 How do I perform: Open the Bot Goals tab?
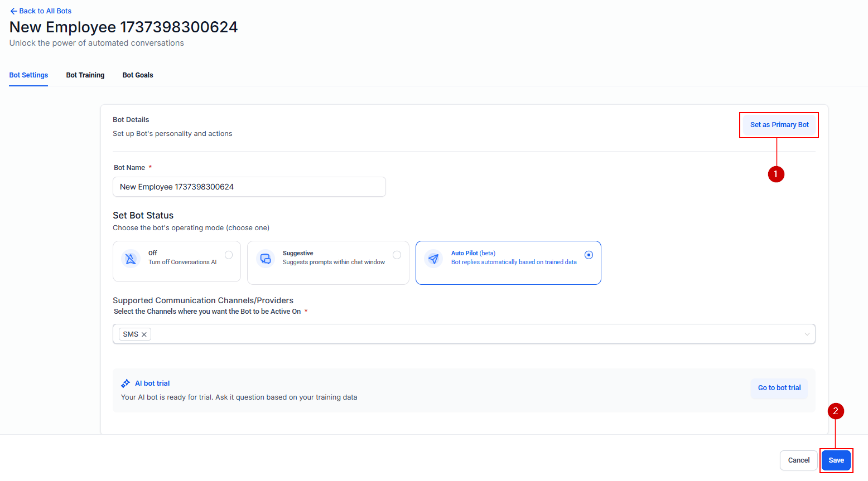[137, 75]
